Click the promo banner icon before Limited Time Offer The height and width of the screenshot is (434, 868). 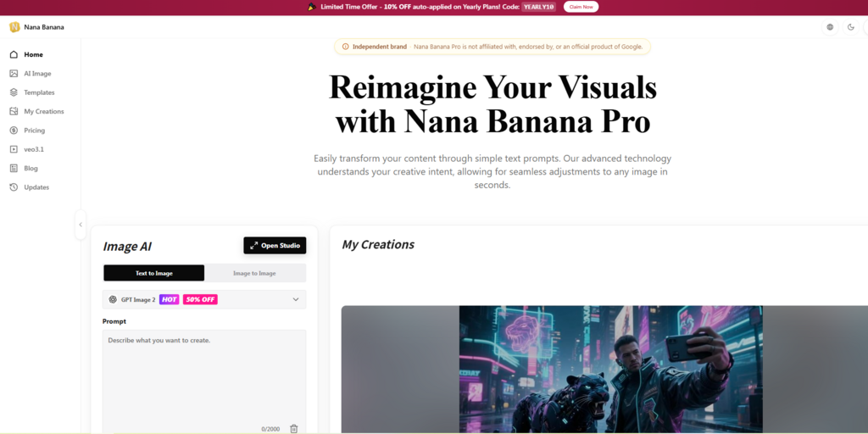click(312, 7)
